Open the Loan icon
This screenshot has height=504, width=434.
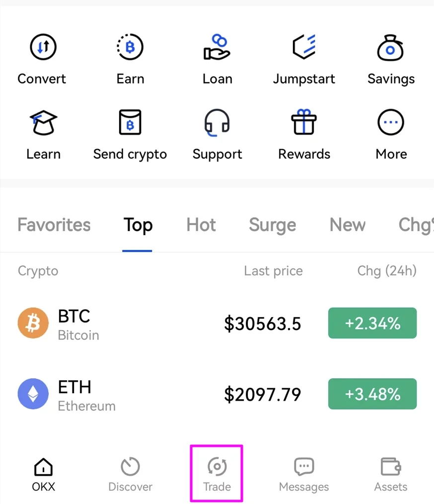(x=217, y=47)
